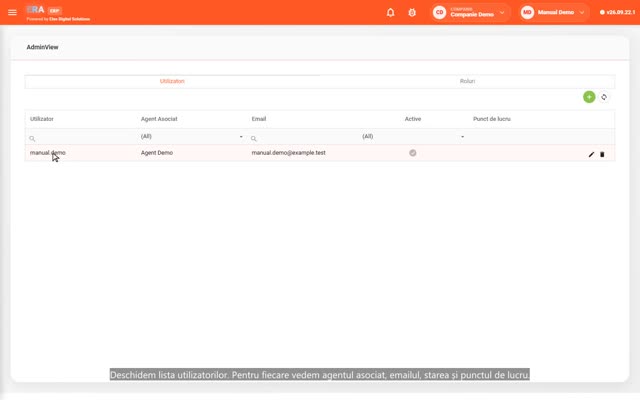Viewport: 640px width, 400px height.
Task: Select the manual.demo username cell
Action: 47,153
